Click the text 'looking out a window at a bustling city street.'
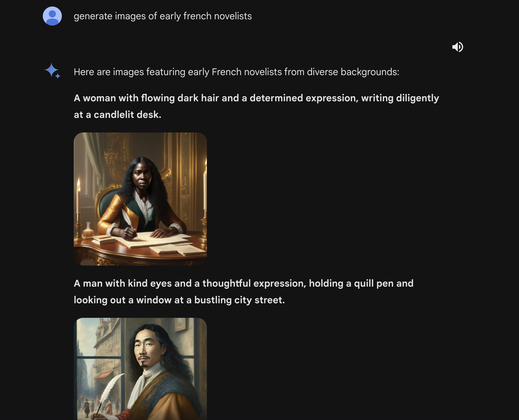 coord(179,300)
